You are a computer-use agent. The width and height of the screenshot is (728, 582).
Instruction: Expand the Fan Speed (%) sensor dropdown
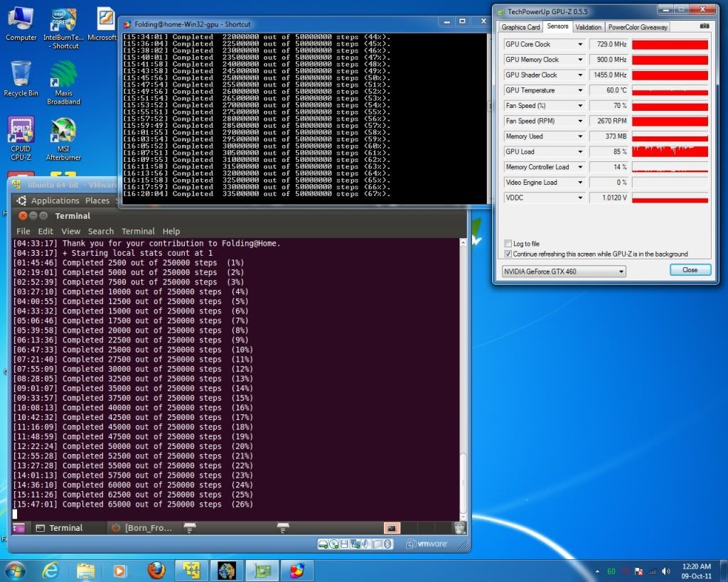click(580, 105)
